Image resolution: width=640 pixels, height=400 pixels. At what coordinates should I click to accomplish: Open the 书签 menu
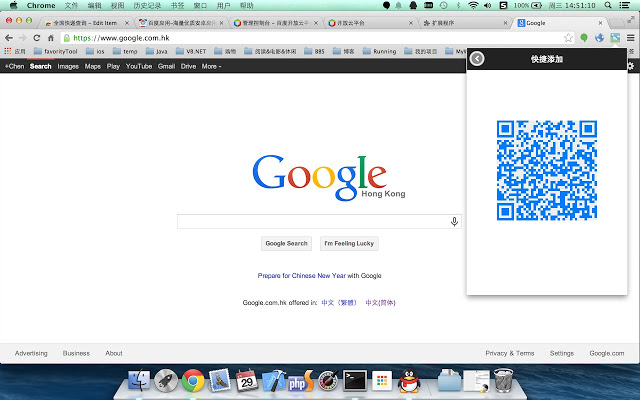click(178, 5)
